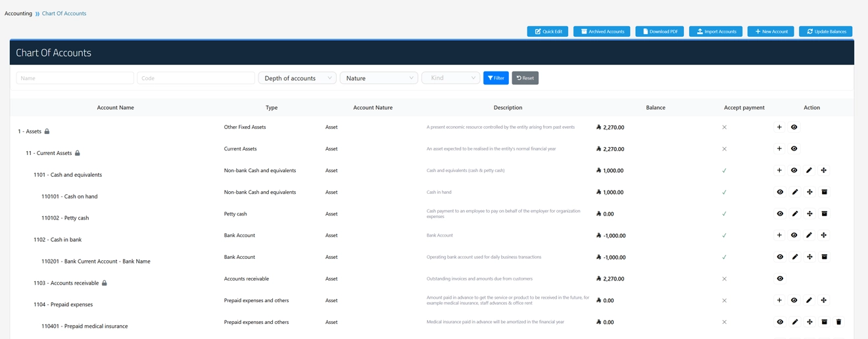Viewport: 868px width, 339px height.
Task: Archive the Cash on hand account
Action: (824, 192)
